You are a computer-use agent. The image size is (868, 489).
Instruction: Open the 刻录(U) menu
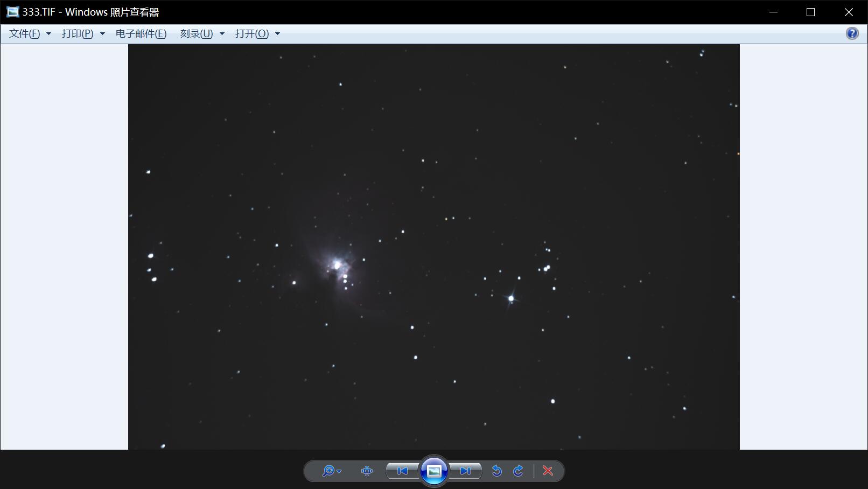[x=197, y=33]
